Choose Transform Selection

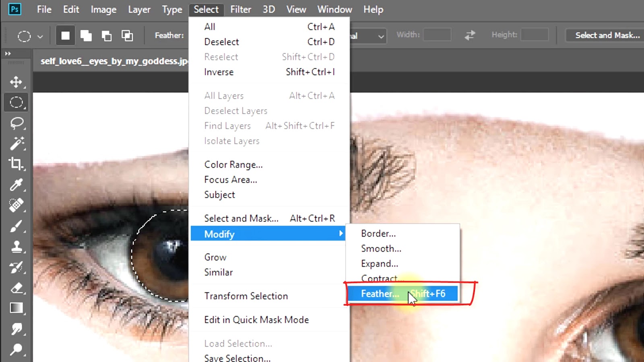[269, 296]
